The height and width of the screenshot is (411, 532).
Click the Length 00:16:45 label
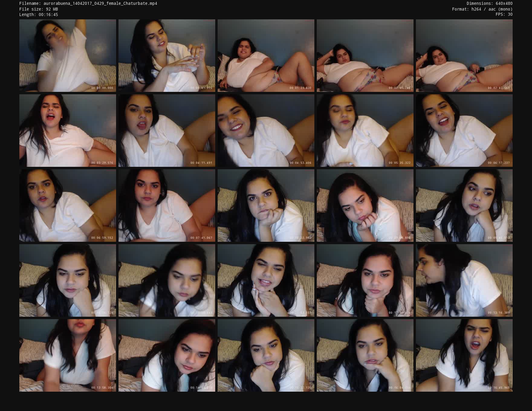[x=38, y=15]
